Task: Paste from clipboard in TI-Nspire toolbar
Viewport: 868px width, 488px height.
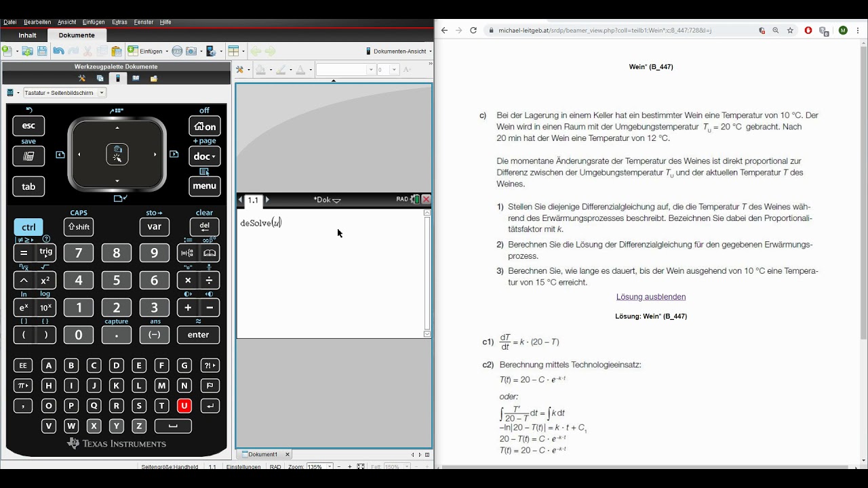Action: (117, 51)
